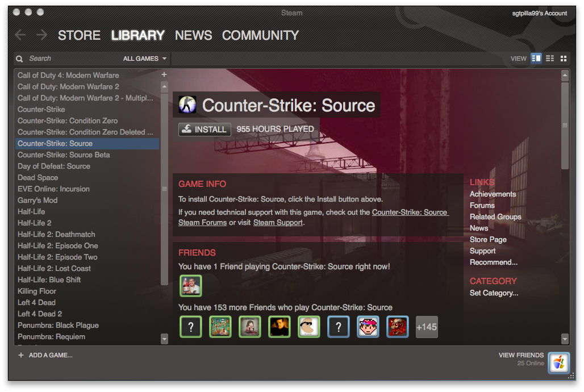
Task: Click the plus icon beside Add a Game
Action: (x=21, y=355)
